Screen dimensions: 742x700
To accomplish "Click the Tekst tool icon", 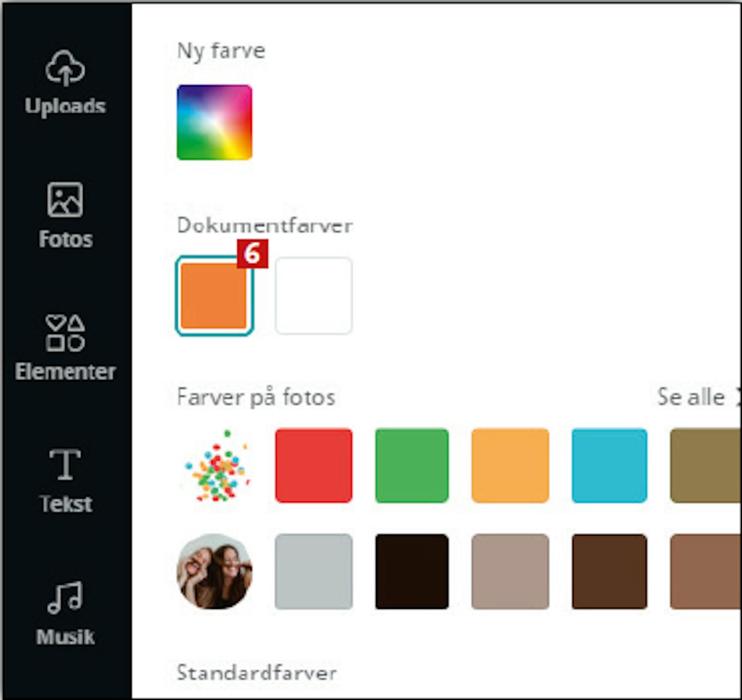I will point(65,465).
